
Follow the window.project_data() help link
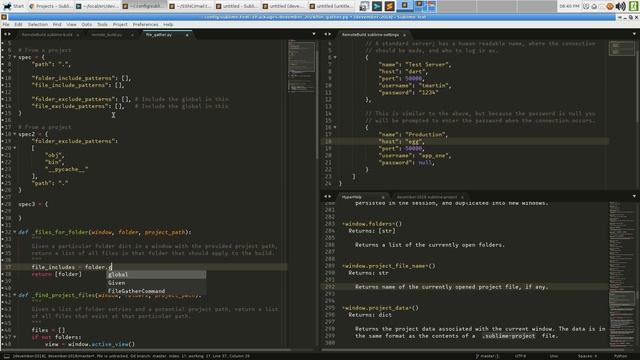click(381, 308)
